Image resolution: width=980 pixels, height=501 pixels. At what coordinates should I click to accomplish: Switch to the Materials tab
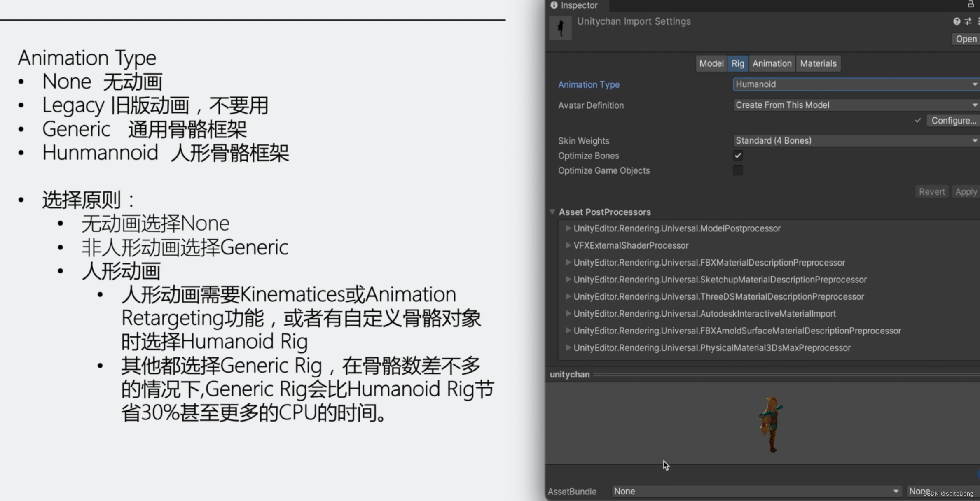818,63
